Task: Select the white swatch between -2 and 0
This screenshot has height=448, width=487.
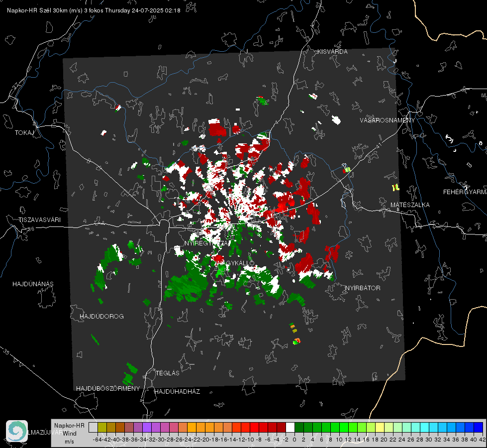Action: [x=290, y=427]
